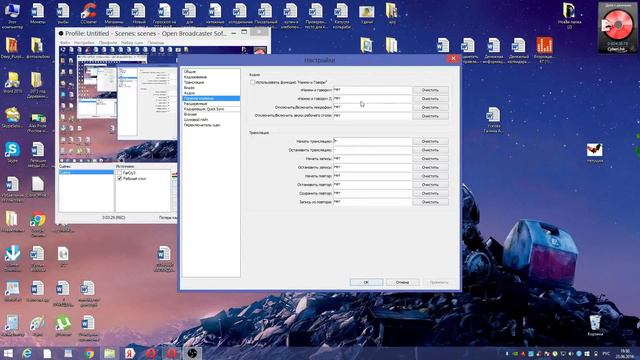Screen dimensions: 640x360
Task: Clear the 'Запись из повтора' hotkey
Action: [x=430, y=202]
